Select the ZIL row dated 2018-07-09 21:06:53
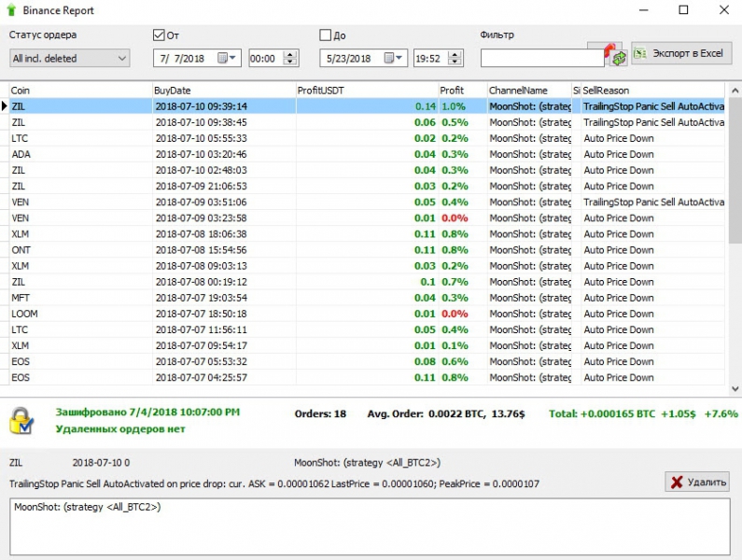The image size is (742, 560). [367, 186]
